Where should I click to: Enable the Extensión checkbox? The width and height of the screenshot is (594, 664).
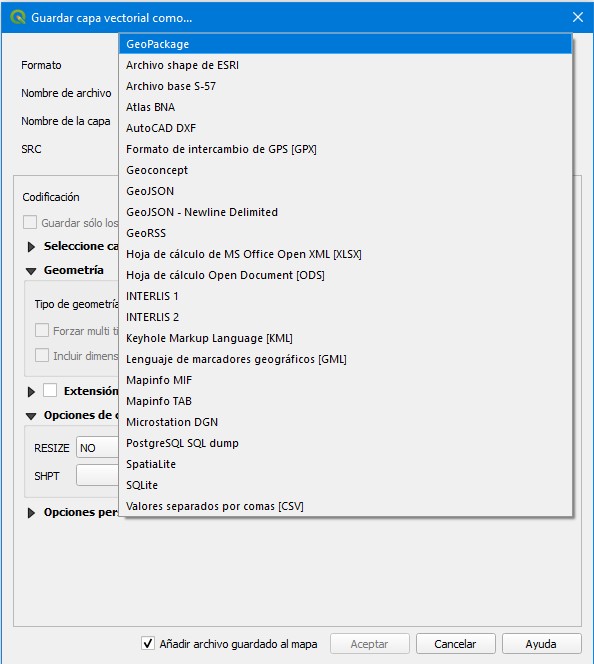coord(50,390)
